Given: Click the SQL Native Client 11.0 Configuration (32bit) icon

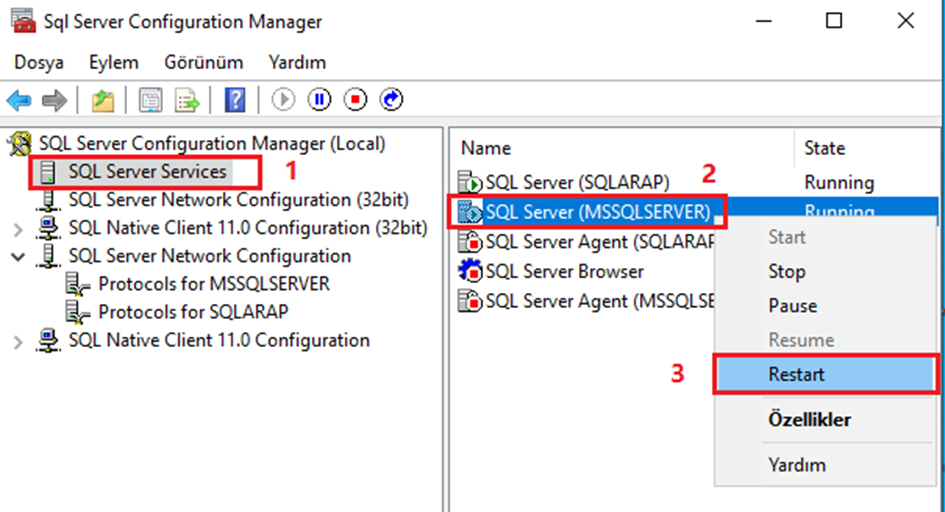Looking at the screenshot, I should [48, 228].
